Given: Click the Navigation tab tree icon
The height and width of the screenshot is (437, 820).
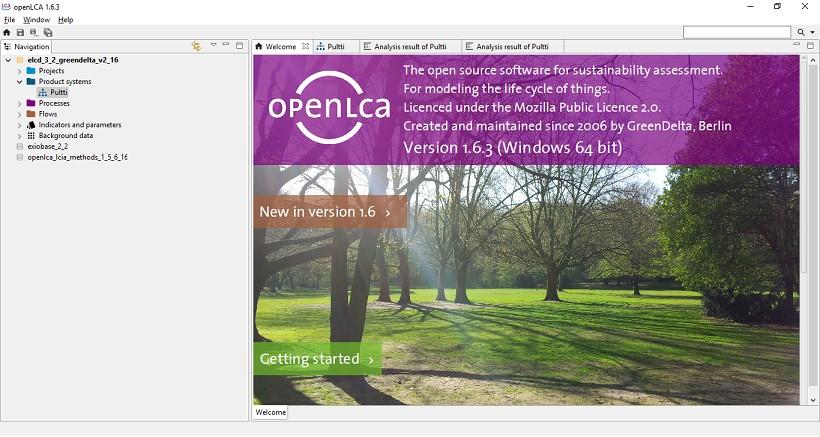Looking at the screenshot, I should point(7,47).
